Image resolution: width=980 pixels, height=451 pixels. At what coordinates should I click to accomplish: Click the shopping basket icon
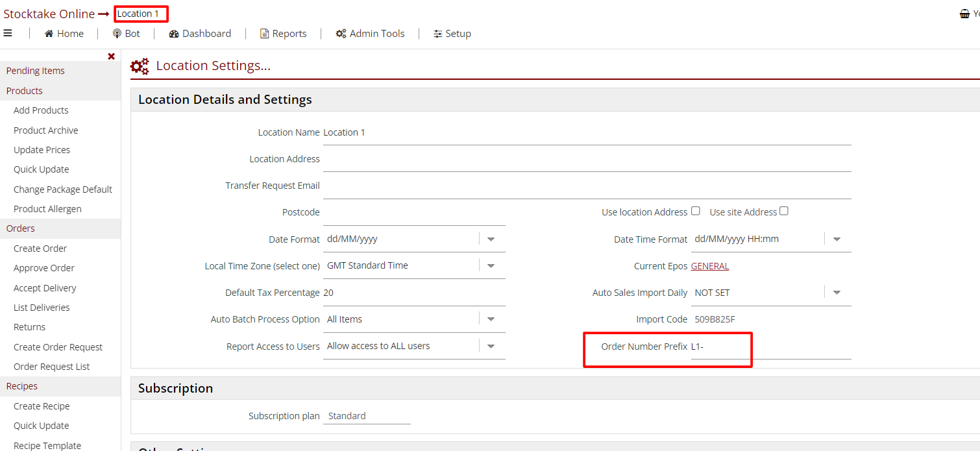(964, 14)
